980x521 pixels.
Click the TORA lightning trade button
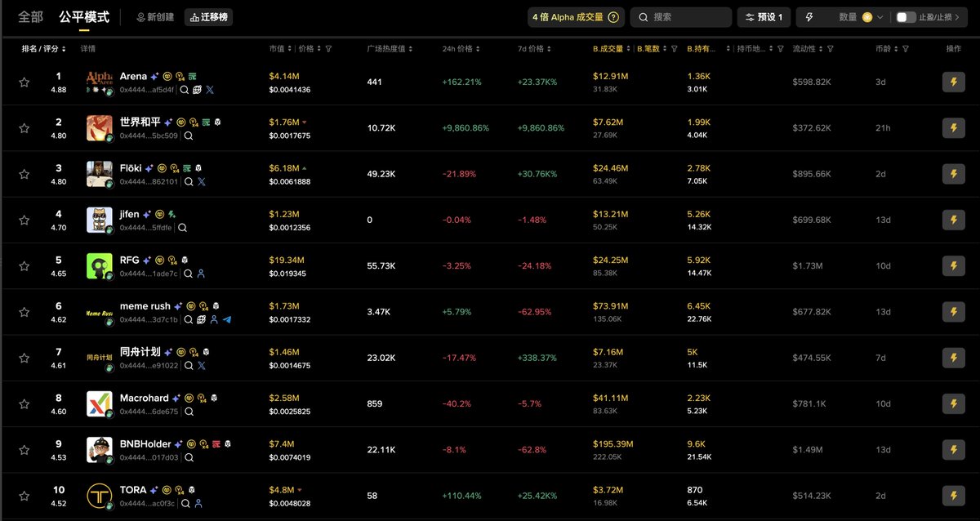click(x=953, y=496)
